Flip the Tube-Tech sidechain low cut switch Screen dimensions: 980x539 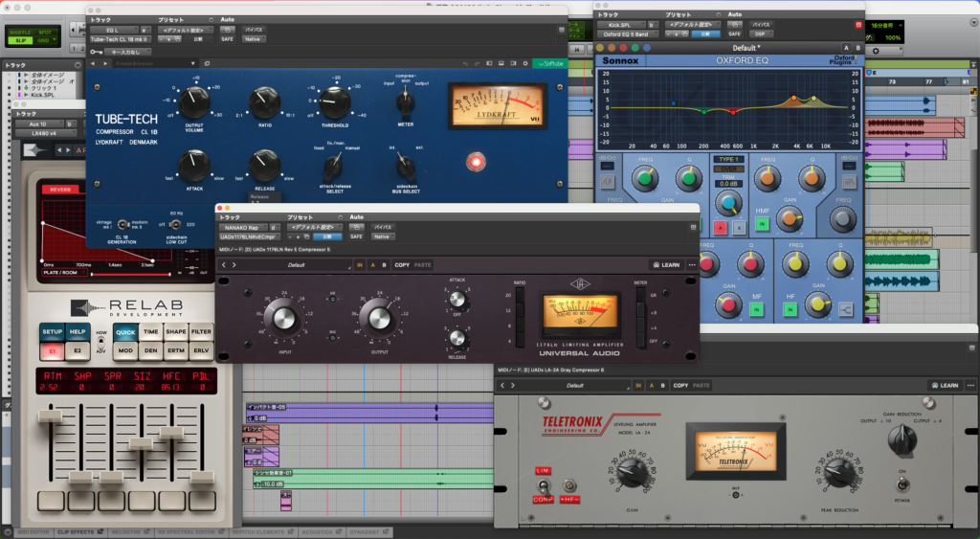[x=174, y=224]
